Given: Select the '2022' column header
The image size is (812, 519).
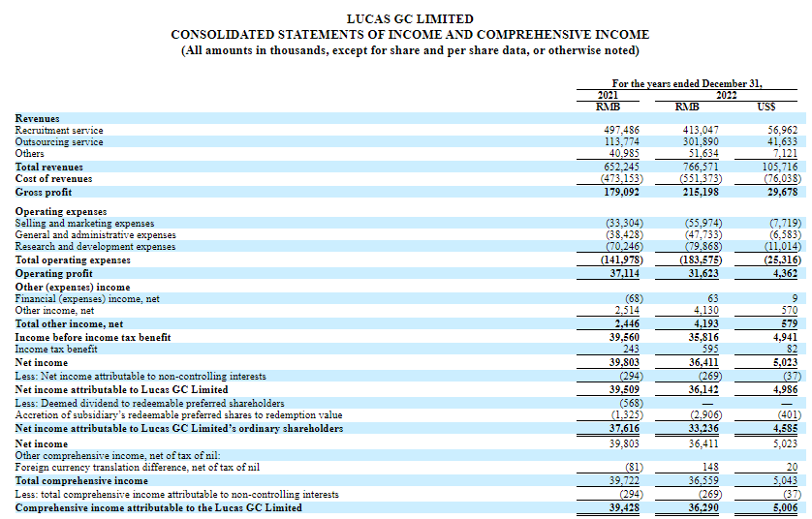Looking at the screenshot, I should point(726,95).
